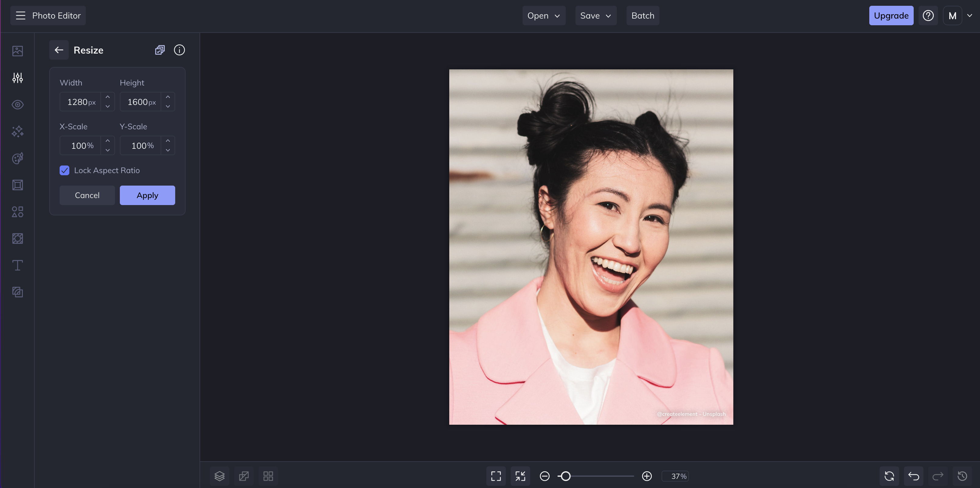Increase Width using up stepper arrow

click(108, 97)
